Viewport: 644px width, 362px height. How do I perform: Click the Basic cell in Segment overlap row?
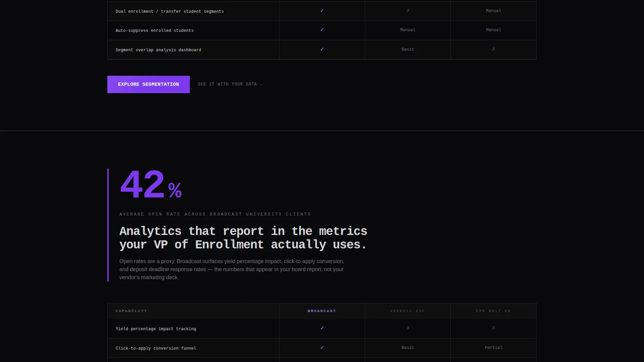point(408,49)
